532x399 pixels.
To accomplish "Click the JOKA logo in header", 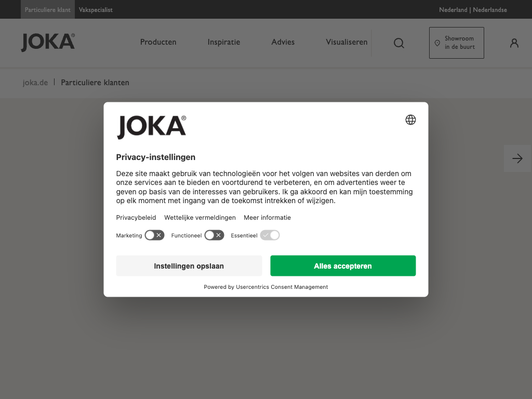I will click(48, 43).
